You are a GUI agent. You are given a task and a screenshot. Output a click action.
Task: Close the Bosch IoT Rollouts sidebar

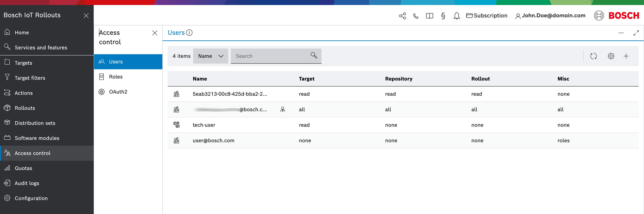86,16
